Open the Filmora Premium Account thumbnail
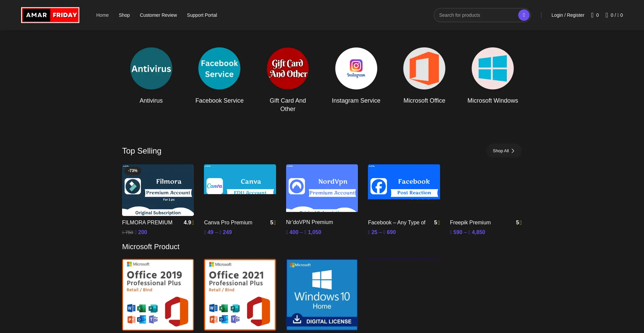644x333 pixels. (158, 190)
